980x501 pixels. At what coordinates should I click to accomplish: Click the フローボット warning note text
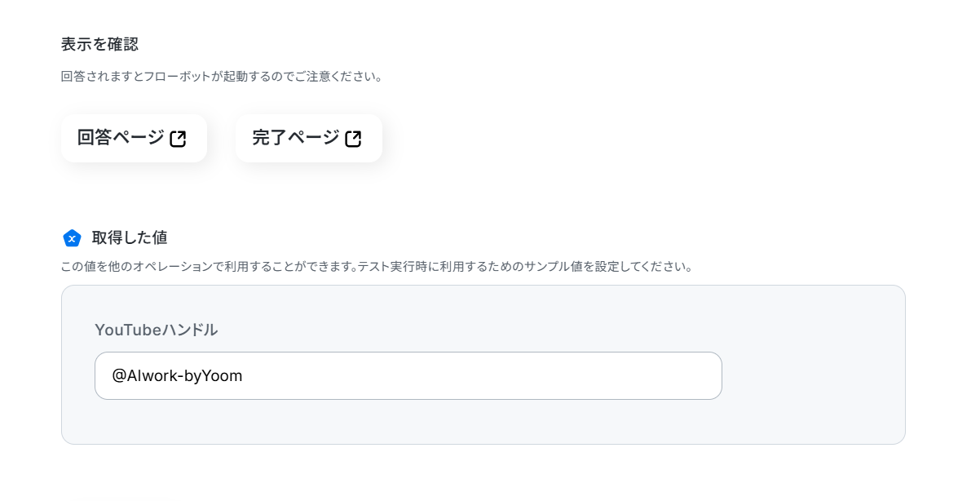click(x=222, y=77)
